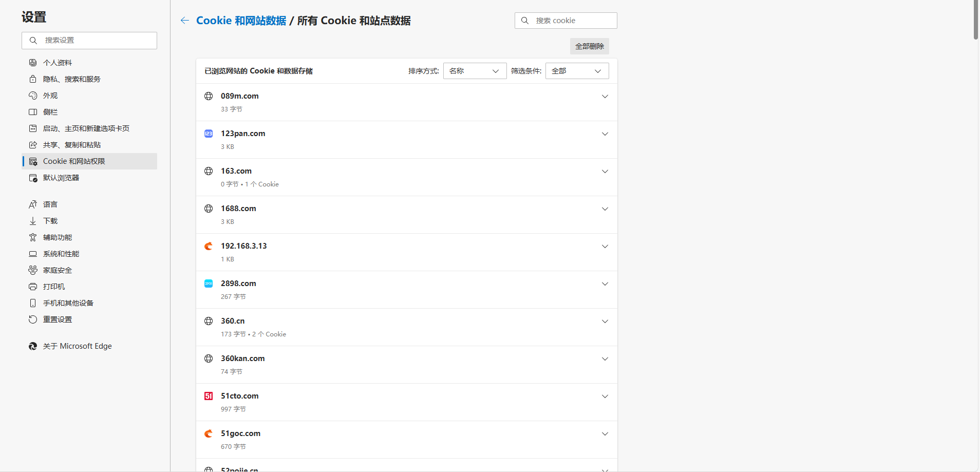This screenshot has height=472, width=980.
Task: Click the back arrow to Cookie 和网站数据
Action: point(185,21)
